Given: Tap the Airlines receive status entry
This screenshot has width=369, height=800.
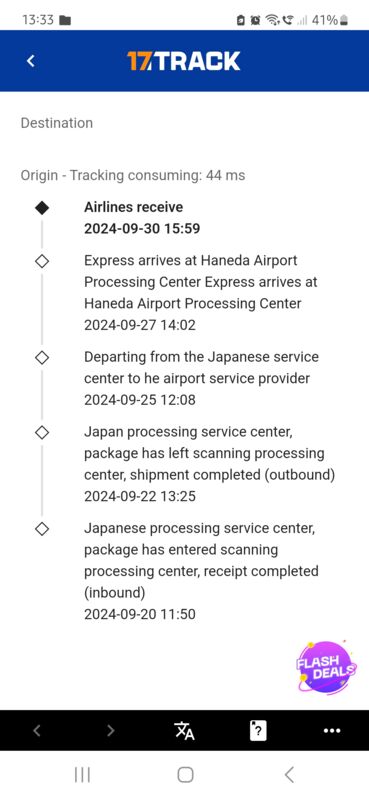Looking at the screenshot, I should point(142,218).
